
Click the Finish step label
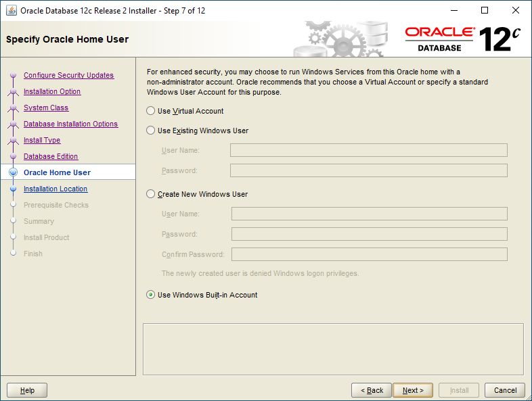(33, 254)
